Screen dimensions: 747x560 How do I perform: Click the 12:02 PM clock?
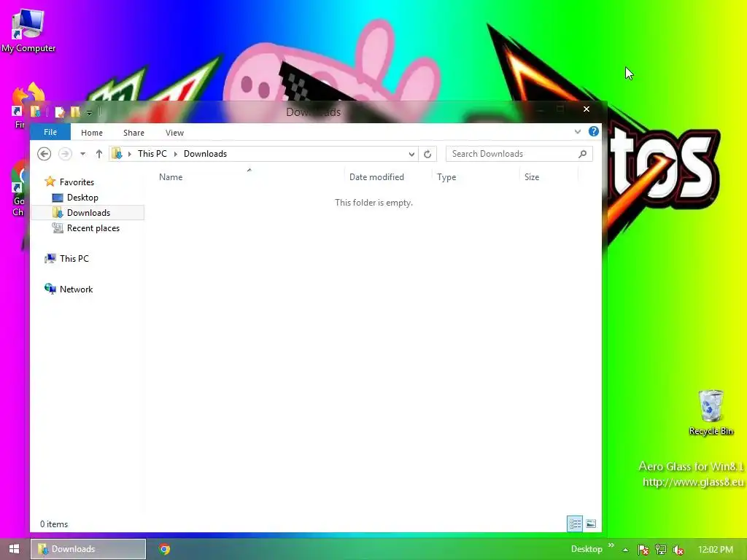(x=715, y=550)
